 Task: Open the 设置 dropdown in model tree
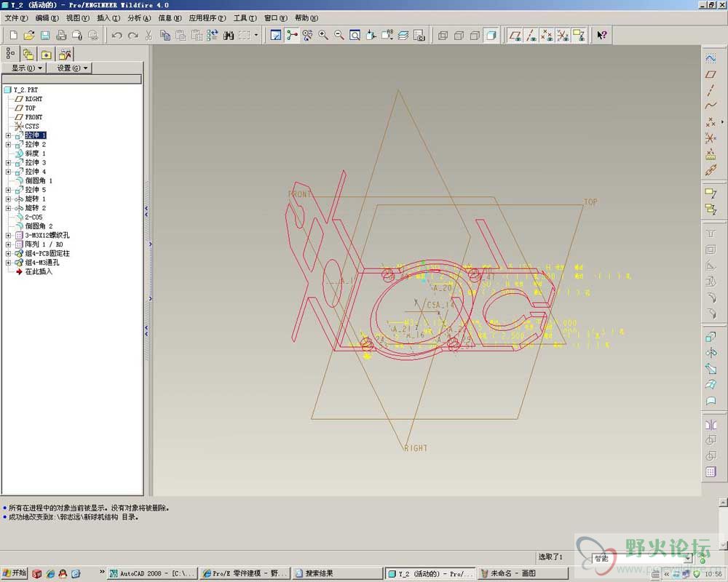coord(69,68)
